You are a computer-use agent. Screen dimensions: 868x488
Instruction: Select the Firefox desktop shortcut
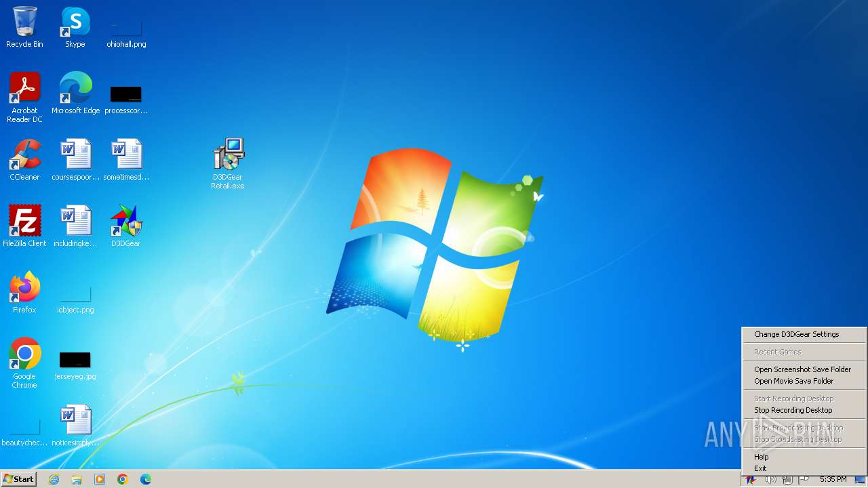(24, 293)
